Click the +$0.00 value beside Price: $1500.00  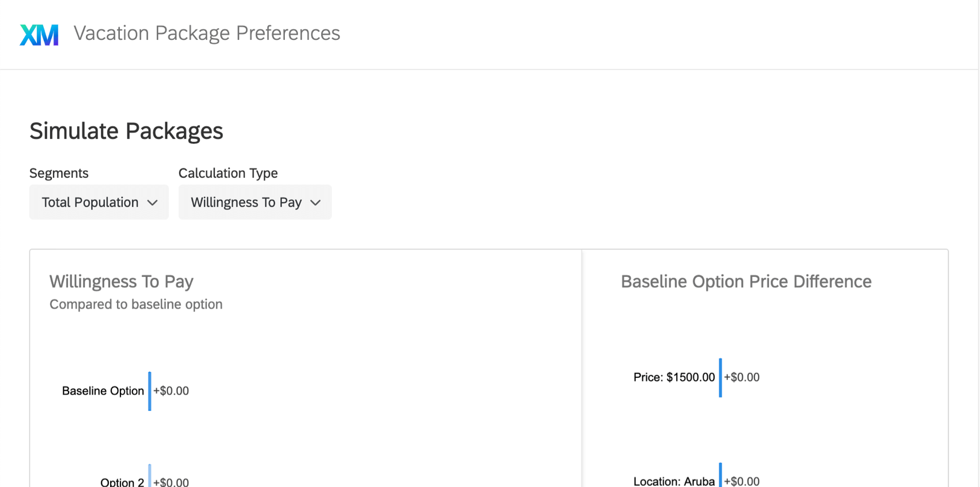pos(742,377)
